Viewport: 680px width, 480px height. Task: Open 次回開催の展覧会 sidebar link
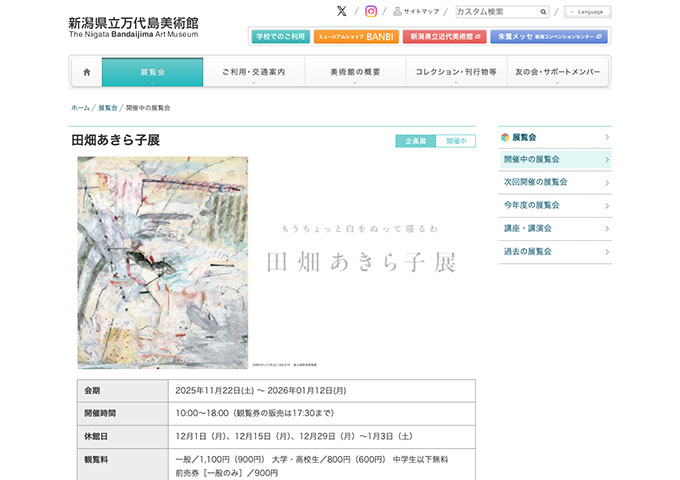(x=535, y=182)
